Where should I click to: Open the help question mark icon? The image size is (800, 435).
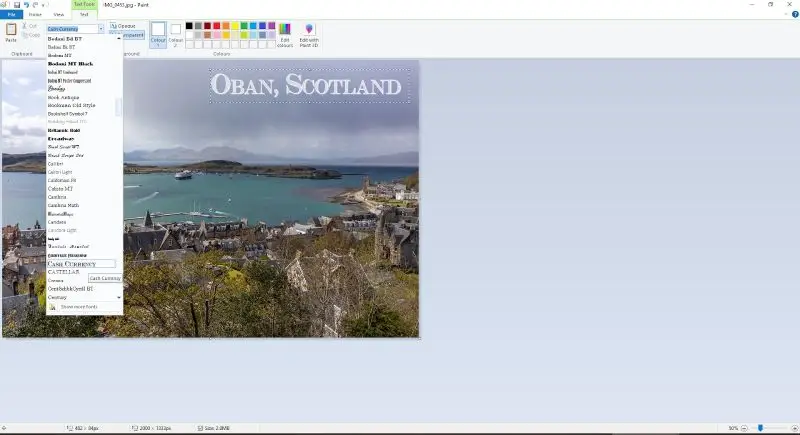[795, 14]
